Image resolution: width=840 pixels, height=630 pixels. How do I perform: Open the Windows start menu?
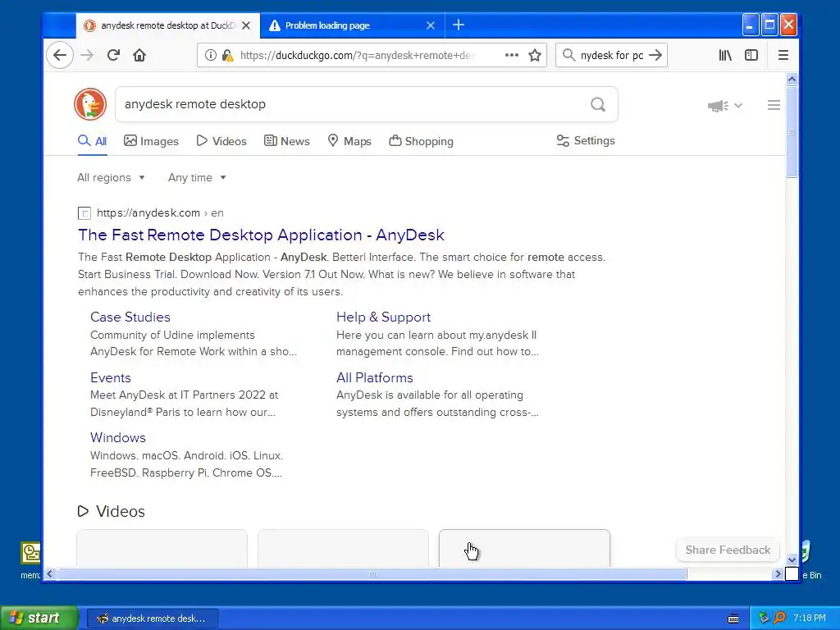click(38, 618)
